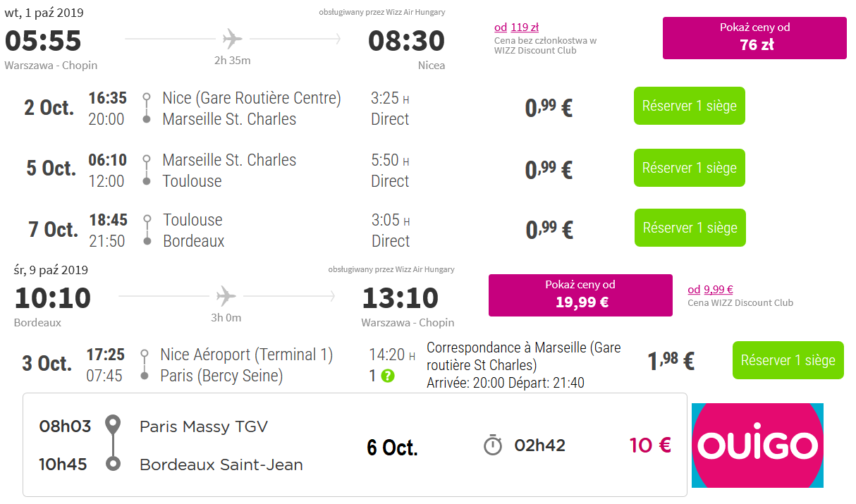Viewport: 856px width, 504px height.
Task: Click the airplane icon on Bordeaux–Warszawa flight
Action: [226, 295]
